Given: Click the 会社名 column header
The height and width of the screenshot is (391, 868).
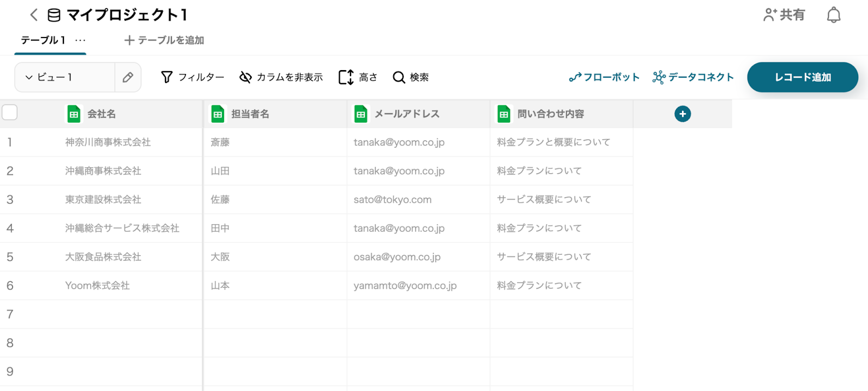Looking at the screenshot, I should pos(101,114).
